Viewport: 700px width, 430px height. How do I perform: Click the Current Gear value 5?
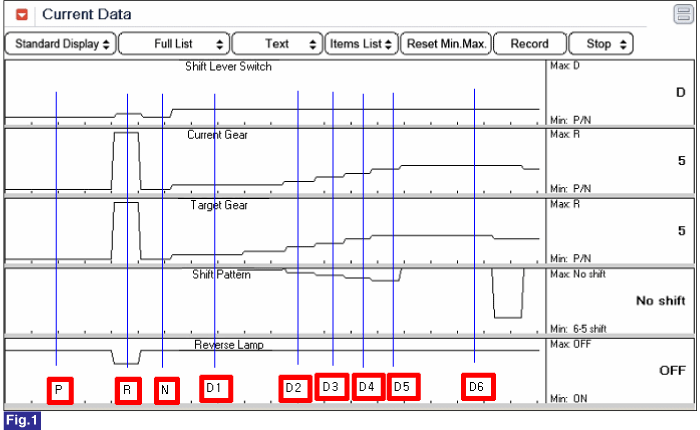(681, 161)
